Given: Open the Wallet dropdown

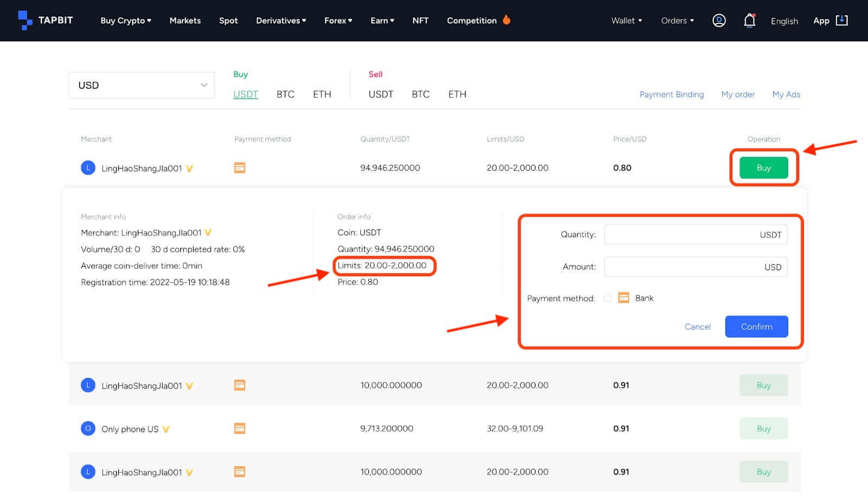Looking at the screenshot, I should (626, 20).
